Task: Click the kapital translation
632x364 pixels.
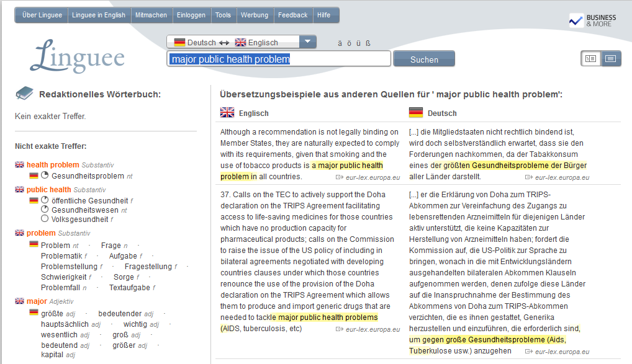Action: click(x=52, y=354)
